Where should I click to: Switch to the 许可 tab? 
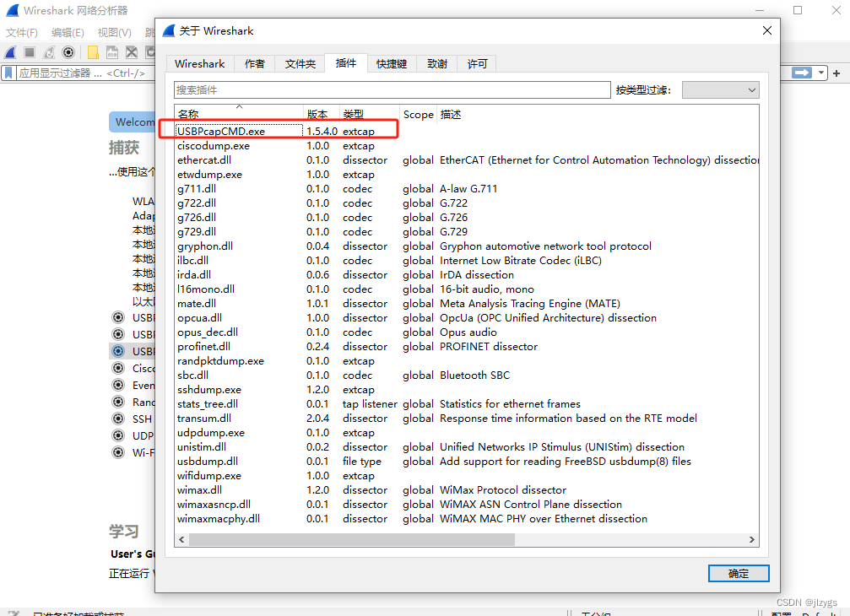477,64
